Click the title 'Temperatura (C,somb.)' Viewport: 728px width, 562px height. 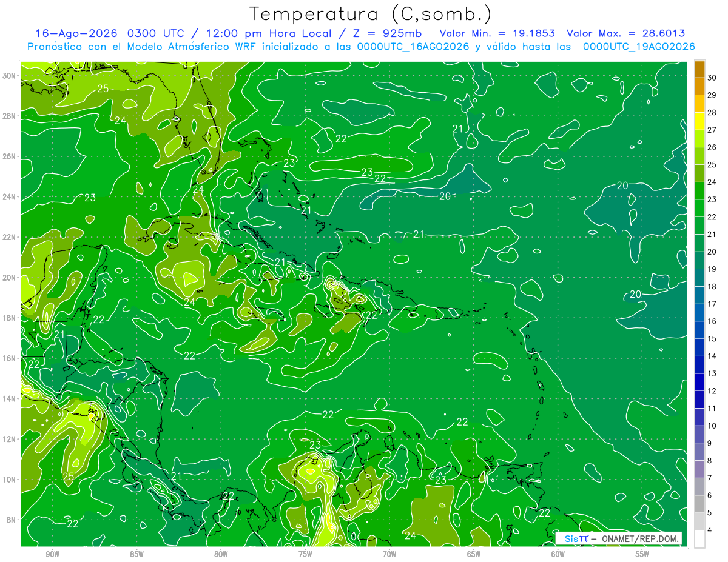coord(371,14)
